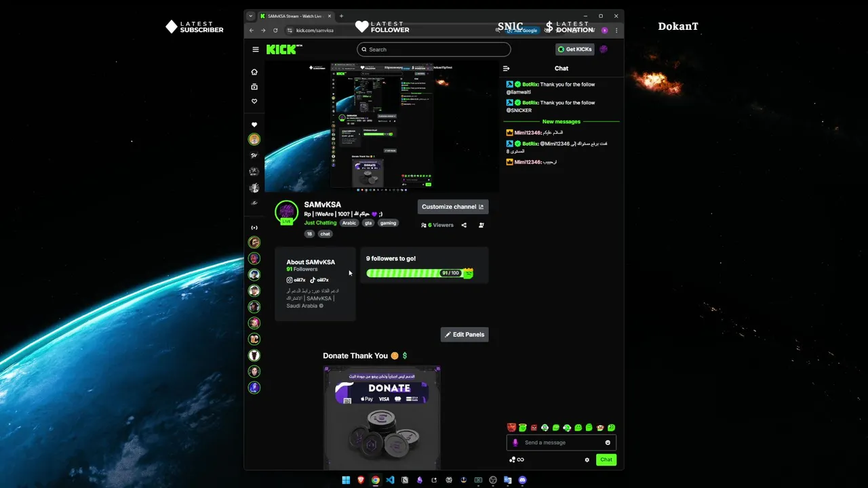868x488 pixels.
Task: Open the Donate panel image
Action: pyautogui.click(x=382, y=418)
